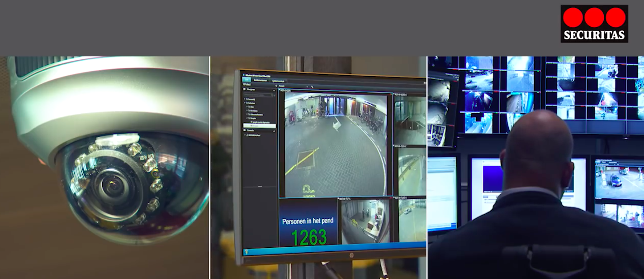Select the highlighted blue first tab in XProtect
The width and height of the screenshot is (644, 279).
coord(246,80)
